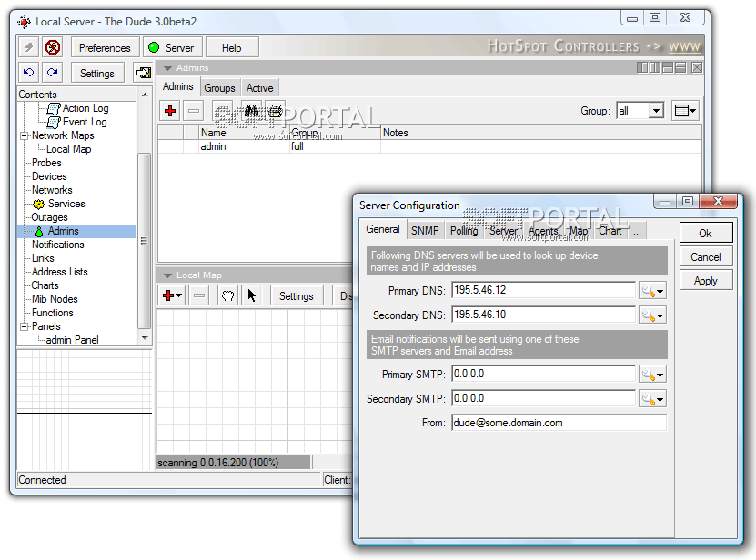Click the Admins pane single-column layout icon
The height and width of the screenshot is (560, 756).
[642, 67]
